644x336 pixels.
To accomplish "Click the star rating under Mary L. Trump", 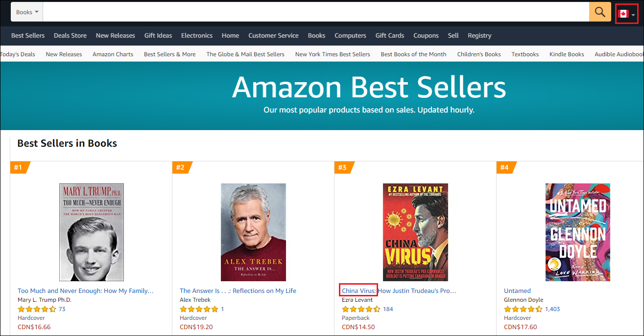I will coord(36,309).
